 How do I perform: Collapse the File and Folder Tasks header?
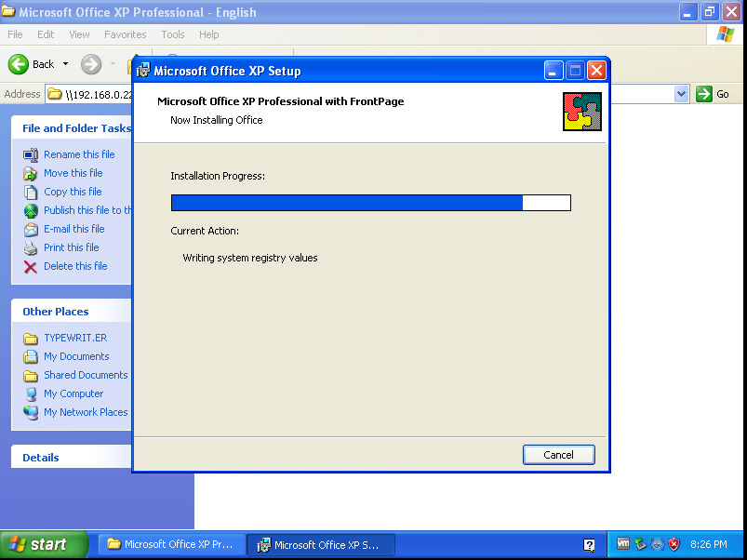pos(72,128)
